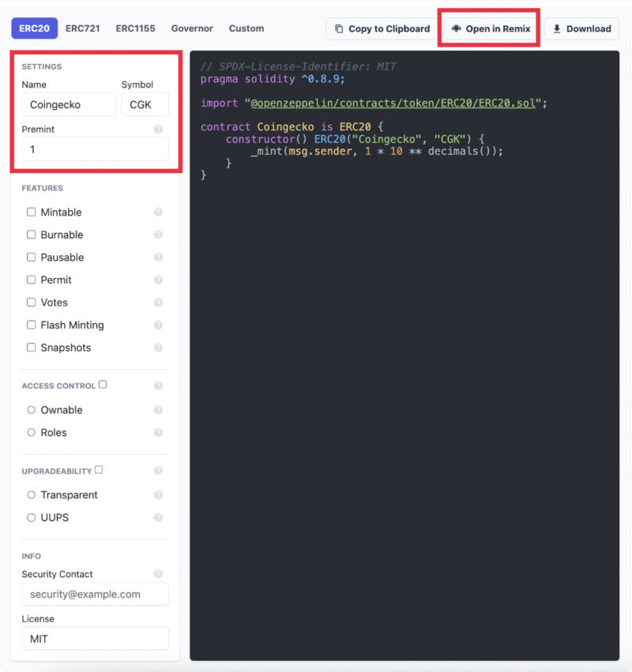Click the contract Coingecko is ERC20 line
The image size is (632, 672).
pos(292,127)
